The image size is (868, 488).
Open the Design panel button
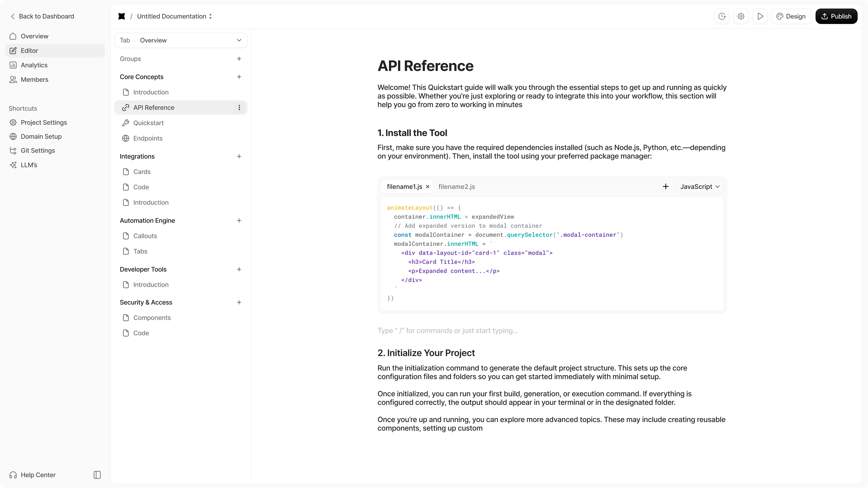791,16
